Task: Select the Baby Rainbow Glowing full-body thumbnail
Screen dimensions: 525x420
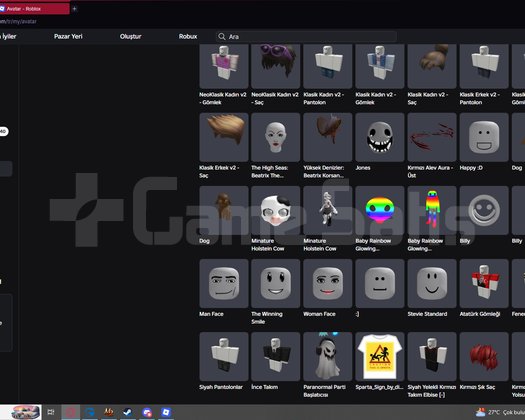Action: tap(432, 210)
